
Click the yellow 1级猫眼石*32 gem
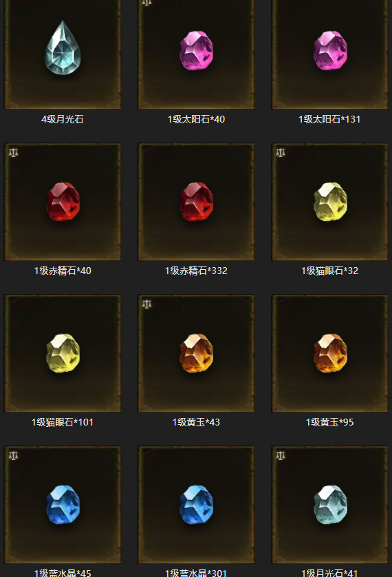click(x=330, y=202)
